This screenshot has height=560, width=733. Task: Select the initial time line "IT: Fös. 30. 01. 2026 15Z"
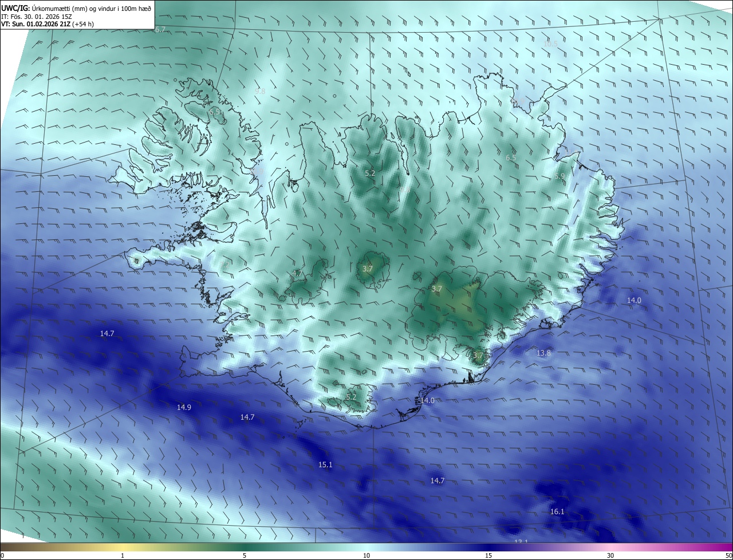click(x=36, y=16)
